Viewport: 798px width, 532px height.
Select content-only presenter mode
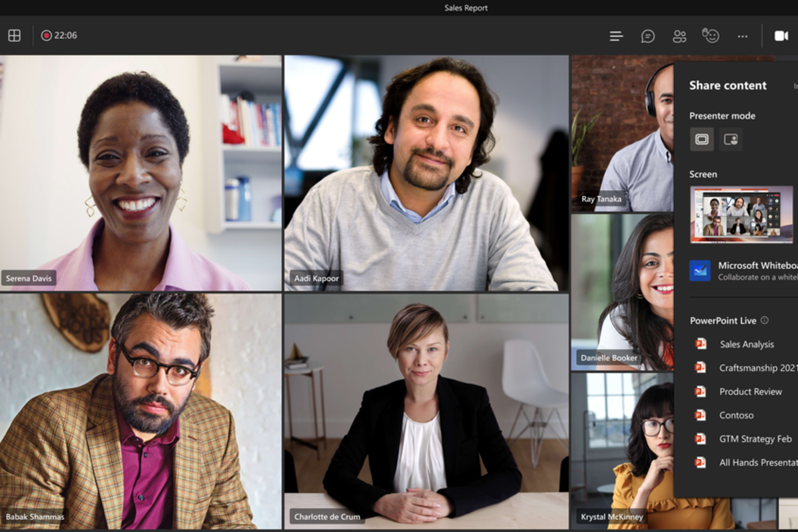(702, 139)
